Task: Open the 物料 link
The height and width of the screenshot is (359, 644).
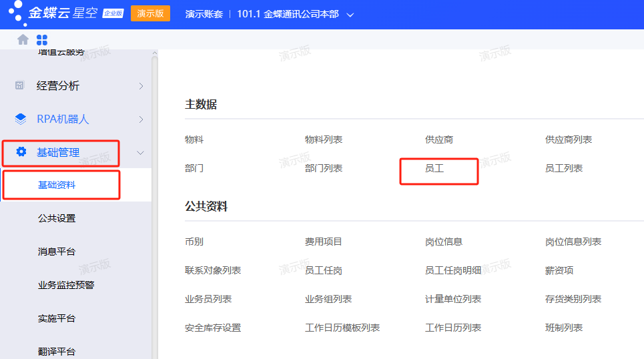Action: click(194, 139)
